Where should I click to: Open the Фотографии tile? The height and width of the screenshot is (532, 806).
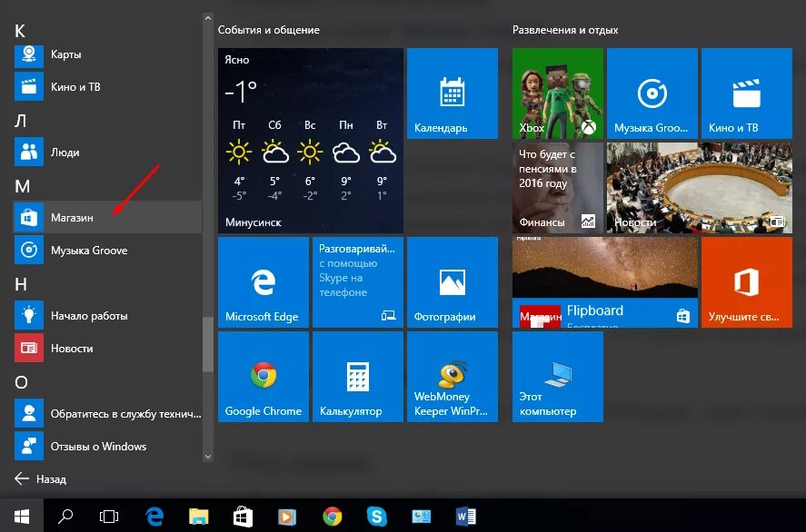[x=453, y=282]
